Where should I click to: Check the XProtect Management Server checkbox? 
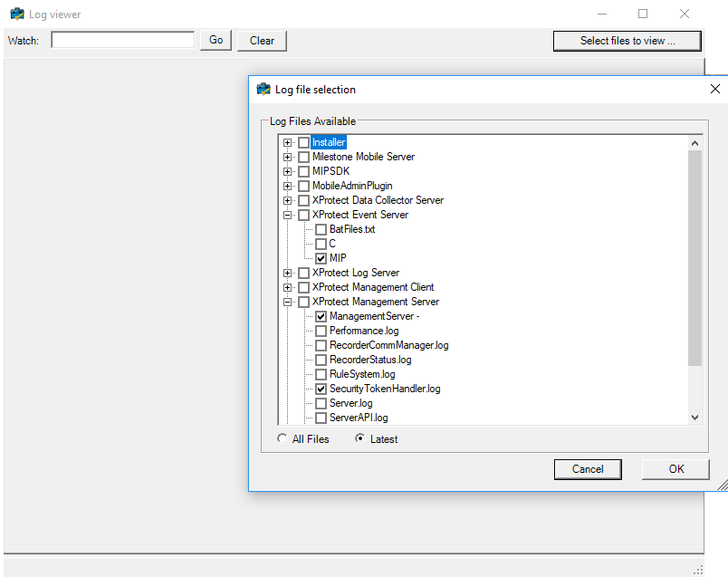(x=303, y=302)
